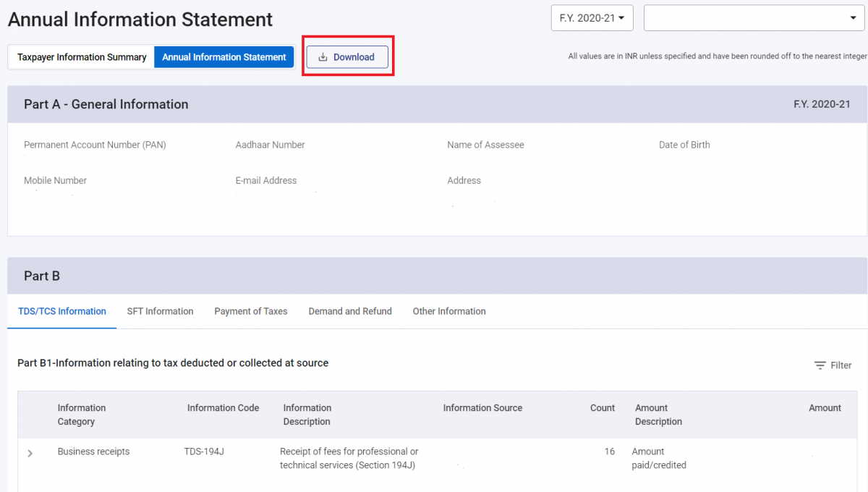Click the Download button
This screenshot has width=868, height=492.
coord(347,57)
